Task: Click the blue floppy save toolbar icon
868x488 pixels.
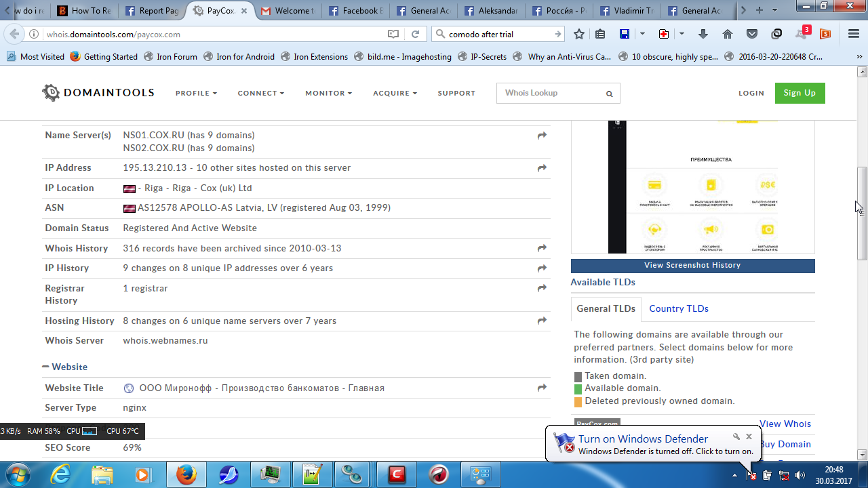Action: point(625,34)
